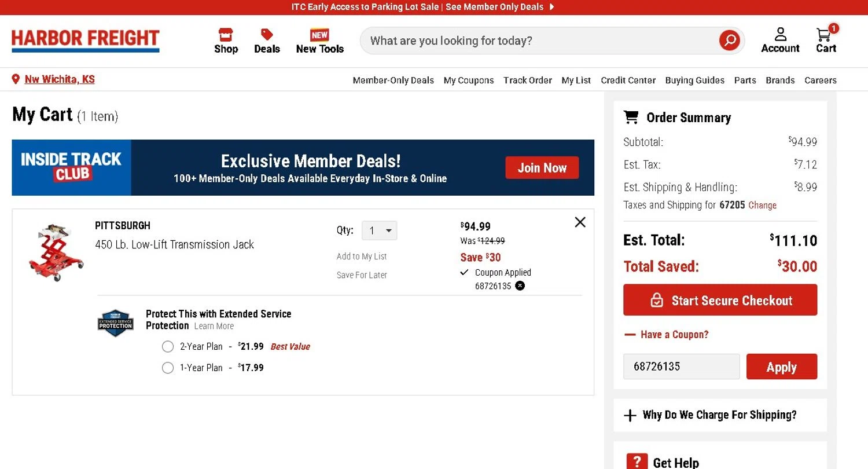Click the question mark Get Help icon

[x=637, y=461]
